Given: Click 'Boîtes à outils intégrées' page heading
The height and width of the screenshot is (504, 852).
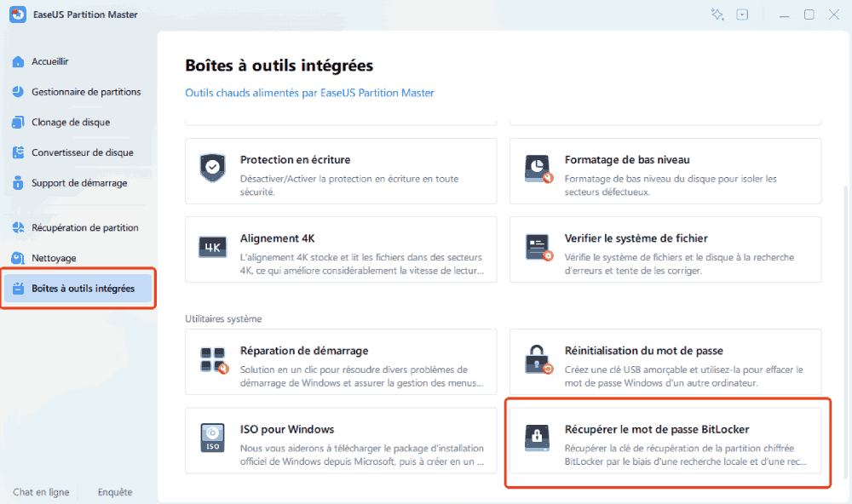Looking at the screenshot, I should tap(279, 66).
